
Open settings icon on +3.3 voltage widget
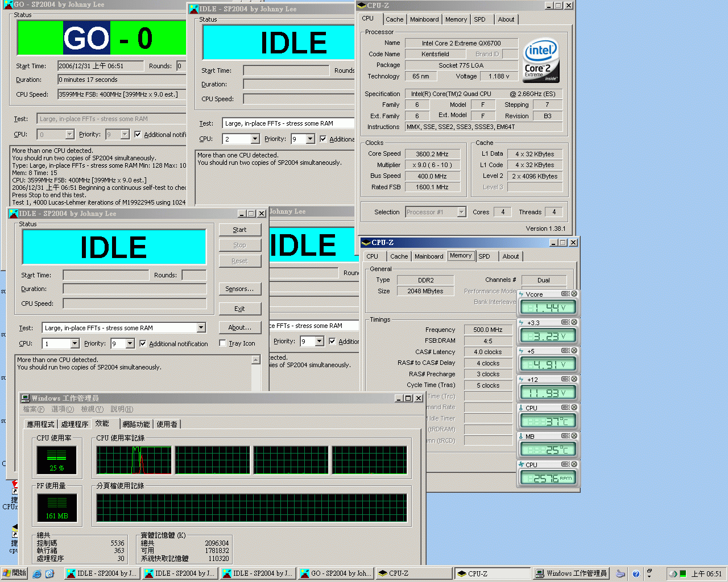(565, 322)
